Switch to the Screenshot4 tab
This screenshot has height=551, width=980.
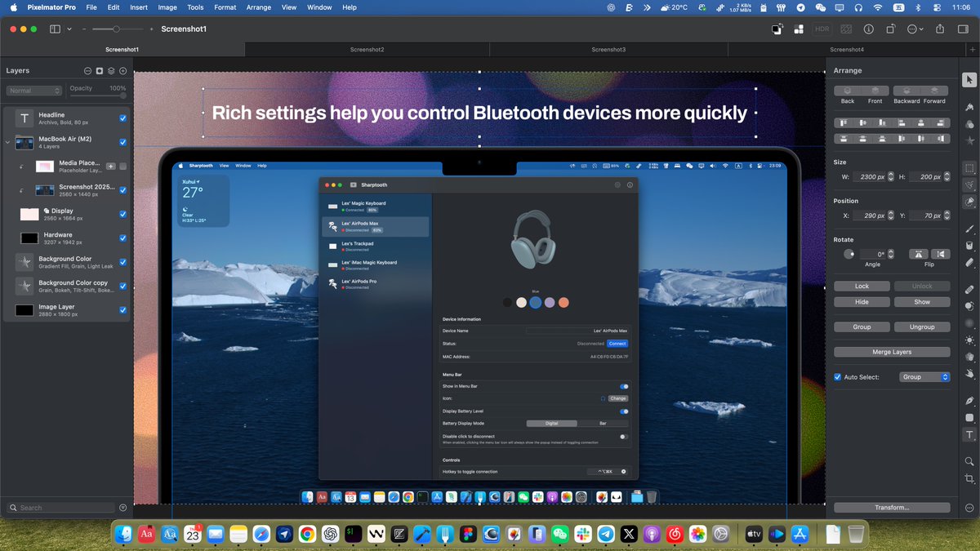[847, 50]
